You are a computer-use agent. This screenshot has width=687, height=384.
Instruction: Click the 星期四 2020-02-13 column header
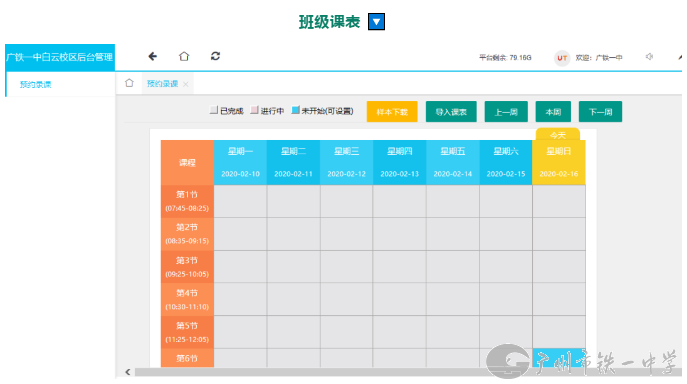[400, 162]
